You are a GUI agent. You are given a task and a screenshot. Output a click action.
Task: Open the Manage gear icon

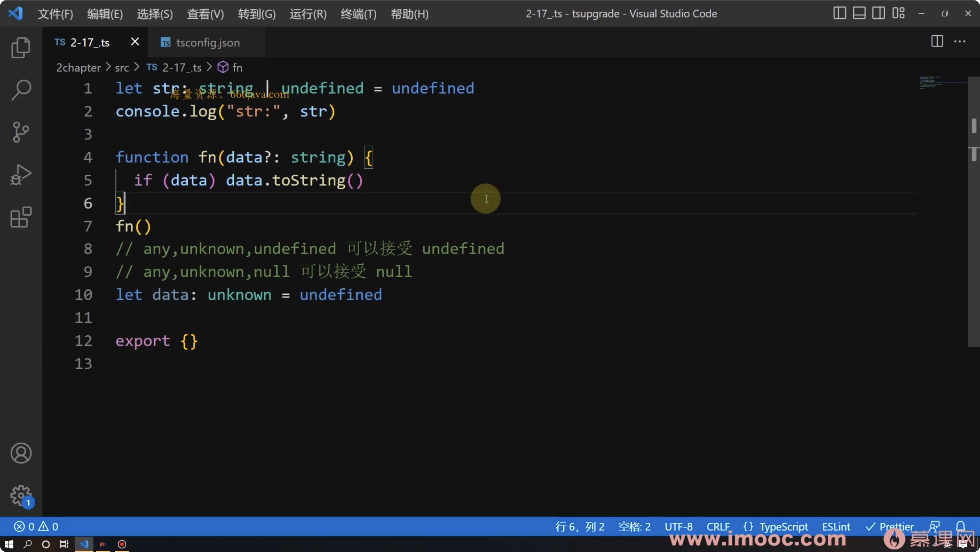(x=20, y=495)
